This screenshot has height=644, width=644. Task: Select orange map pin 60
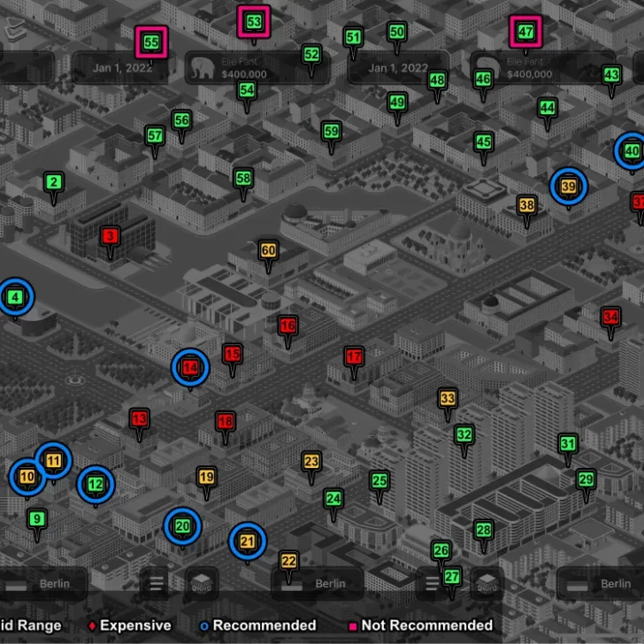(268, 251)
